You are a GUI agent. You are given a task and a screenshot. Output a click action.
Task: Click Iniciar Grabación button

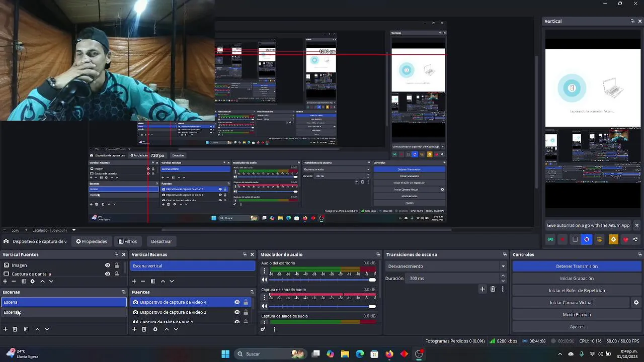[577, 279]
